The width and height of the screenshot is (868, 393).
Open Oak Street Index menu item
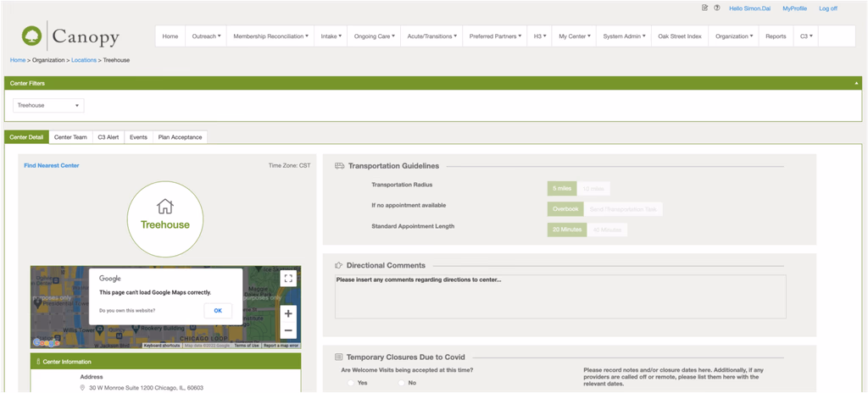tap(680, 36)
